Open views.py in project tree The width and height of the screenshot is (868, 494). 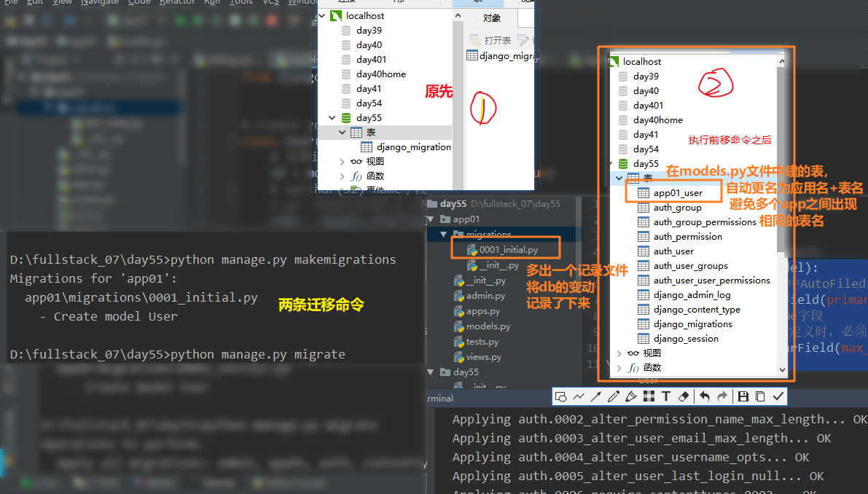coord(483,357)
